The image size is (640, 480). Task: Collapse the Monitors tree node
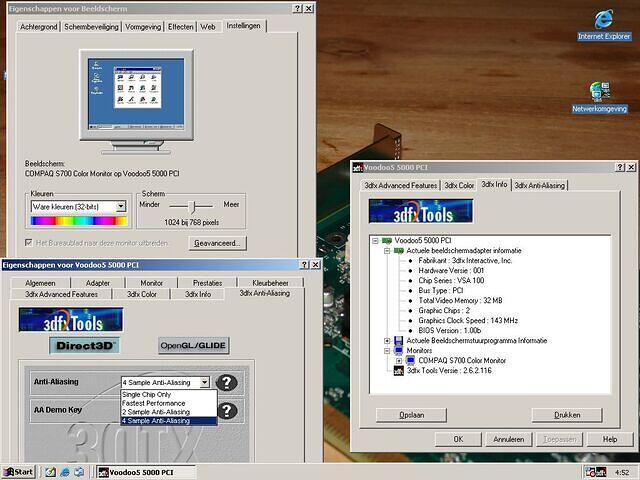pyautogui.click(x=387, y=351)
